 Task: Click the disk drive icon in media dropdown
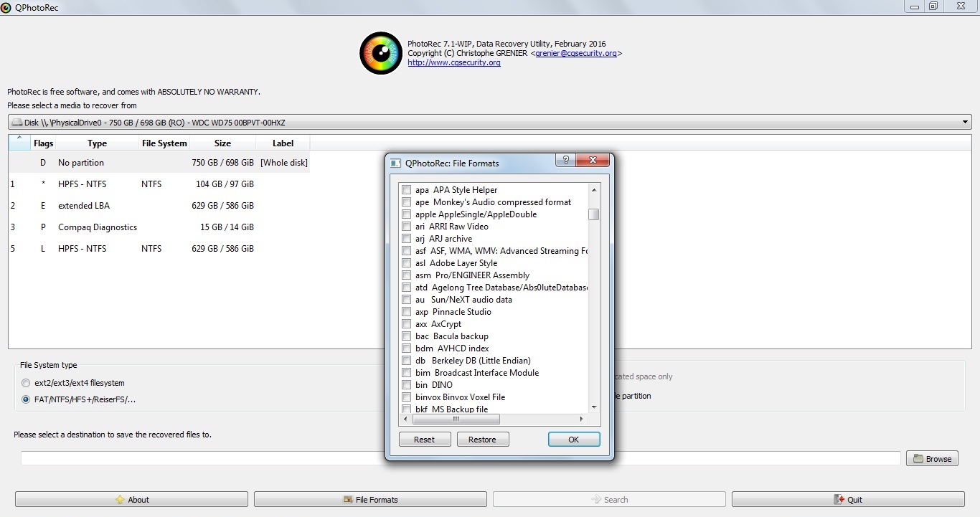(x=17, y=123)
